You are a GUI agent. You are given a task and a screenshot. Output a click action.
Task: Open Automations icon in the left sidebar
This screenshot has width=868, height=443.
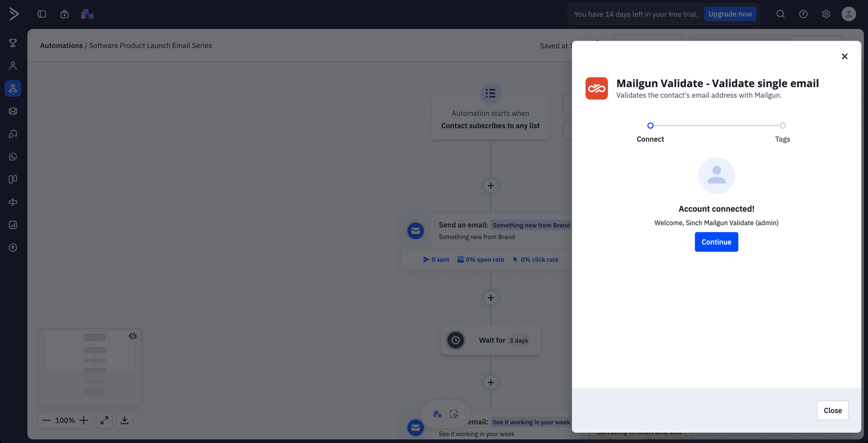13,88
